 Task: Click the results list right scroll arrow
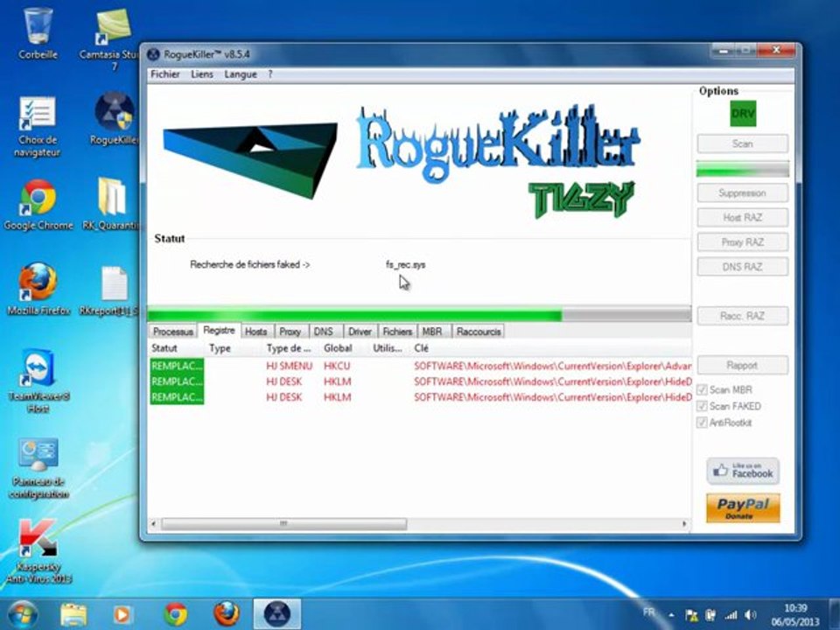(684, 523)
